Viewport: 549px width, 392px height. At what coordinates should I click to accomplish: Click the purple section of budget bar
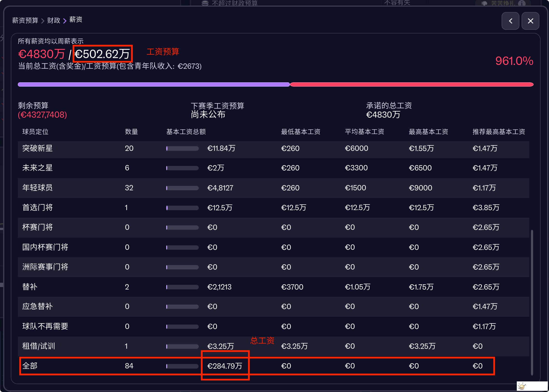pyautogui.click(x=153, y=84)
